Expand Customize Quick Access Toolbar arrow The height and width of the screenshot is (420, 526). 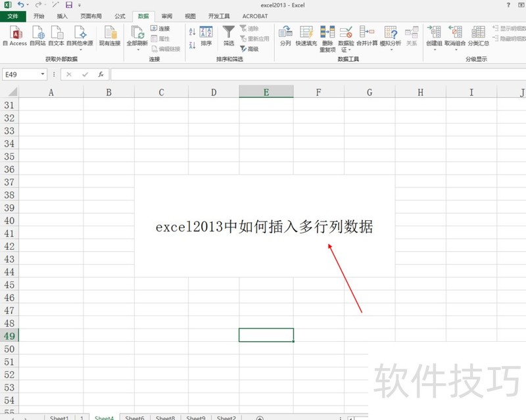(x=80, y=5)
